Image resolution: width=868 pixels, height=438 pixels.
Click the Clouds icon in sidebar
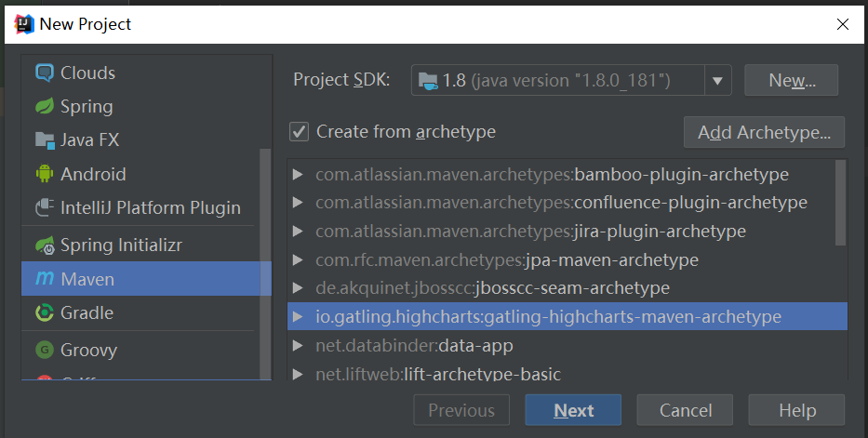[44, 73]
